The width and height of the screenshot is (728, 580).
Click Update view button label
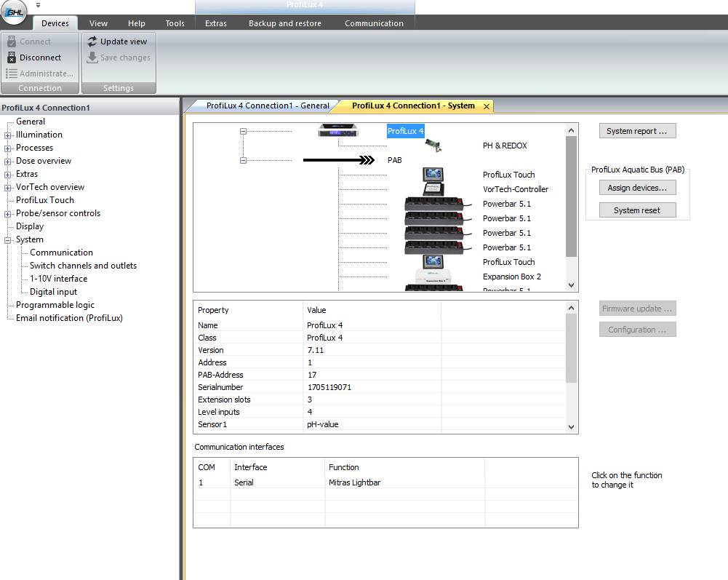pos(124,41)
